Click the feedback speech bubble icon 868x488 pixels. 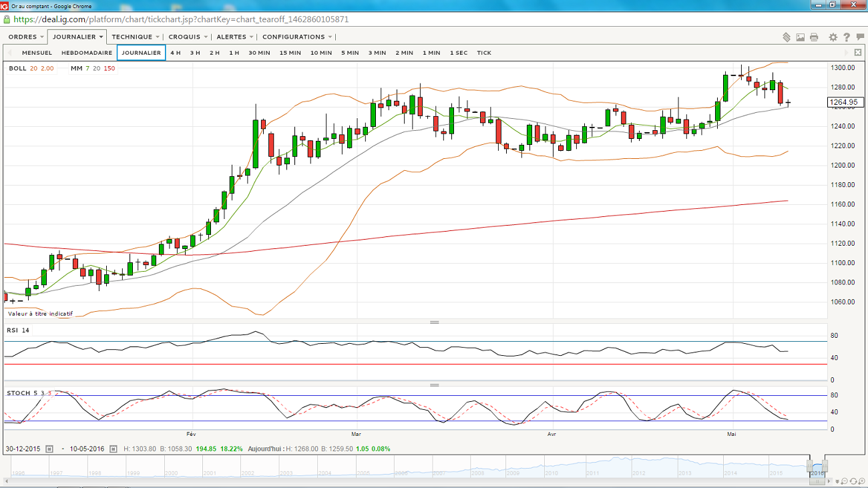coord(860,37)
